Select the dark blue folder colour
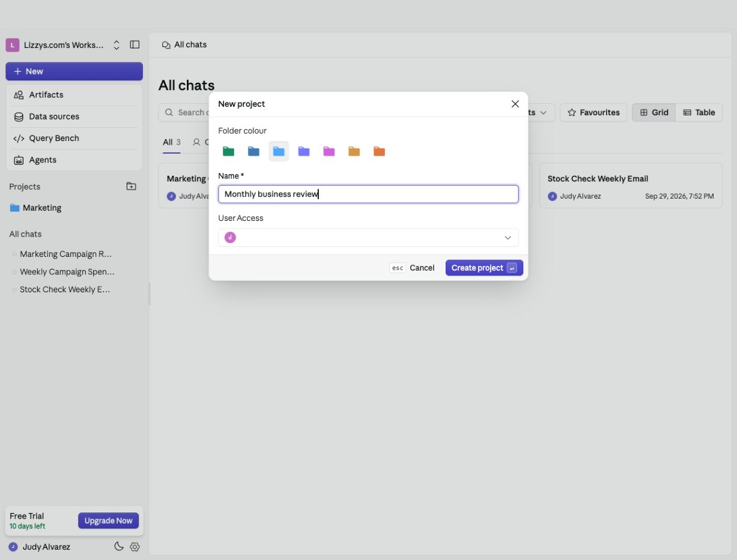This screenshot has width=737, height=560. click(x=253, y=151)
